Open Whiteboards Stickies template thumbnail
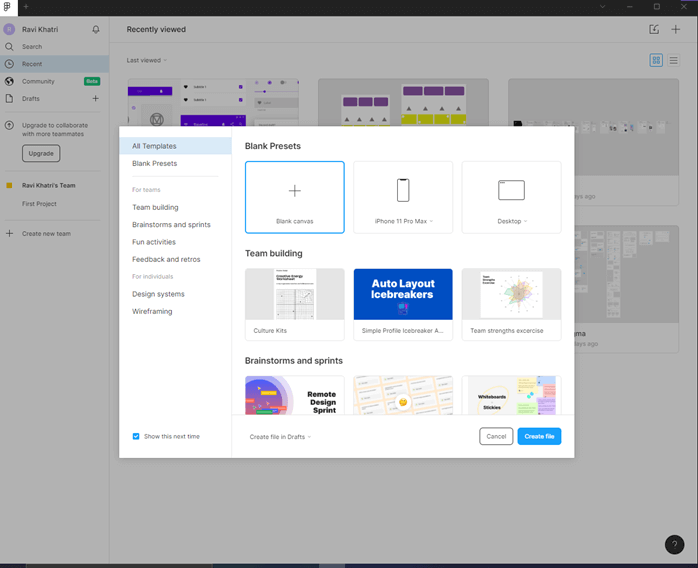 pos(511,395)
